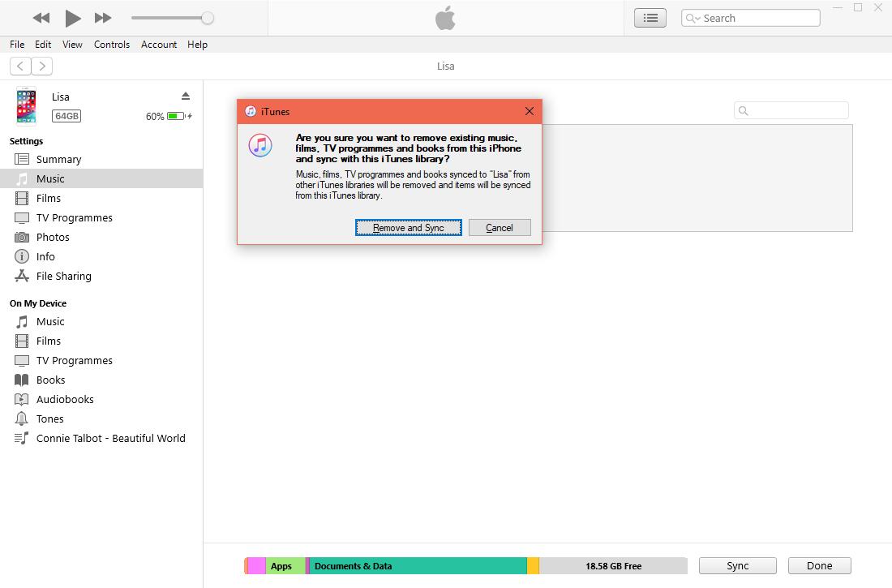Click the Lisa device name label

click(x=60, y=97)
